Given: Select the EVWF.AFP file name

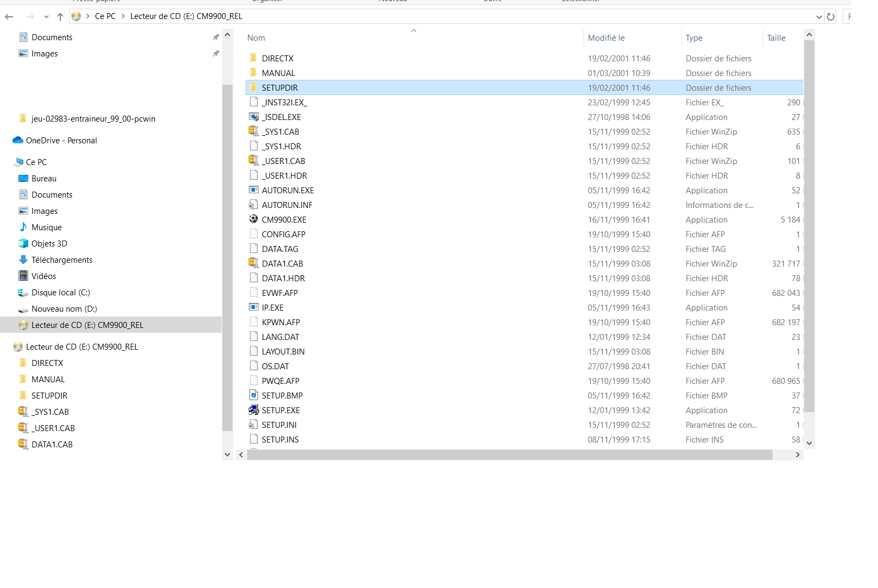Looking at the screenshot, I should point(280,293).
